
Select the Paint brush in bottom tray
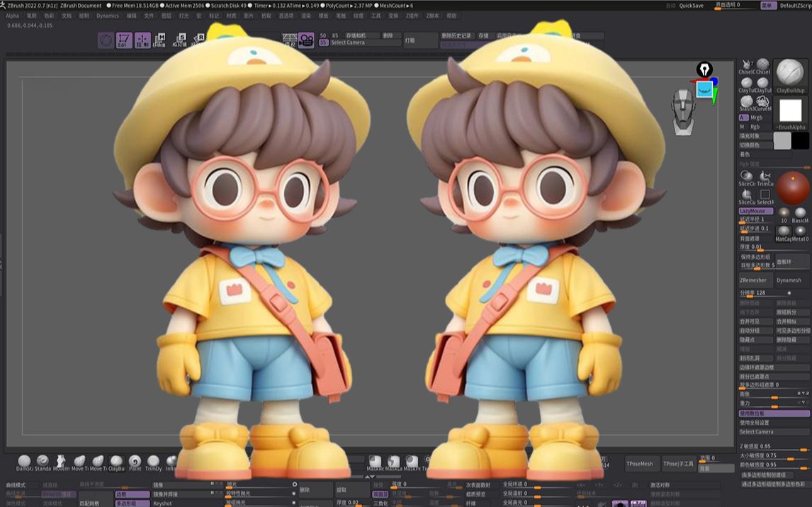tap(135, 460)
